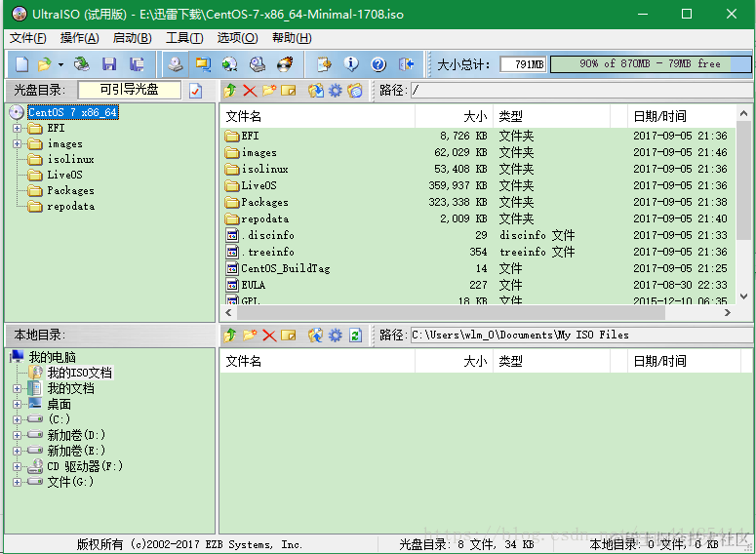Screen dimensions: 756x554
Task: Create a new ISO with New icon
Action: coord(21,64)
